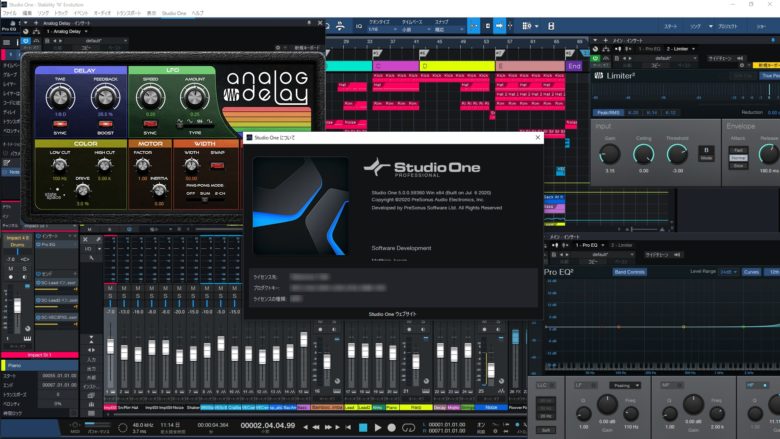Toggle the LFO SYNC switch
The height and width of the screenshot is (439, 780).
pos(150,123)
